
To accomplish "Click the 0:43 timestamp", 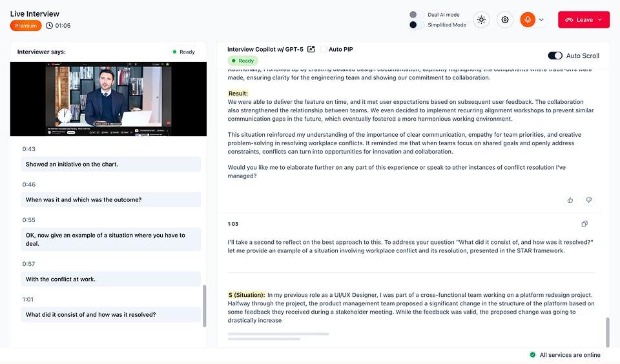I will 29,149.
